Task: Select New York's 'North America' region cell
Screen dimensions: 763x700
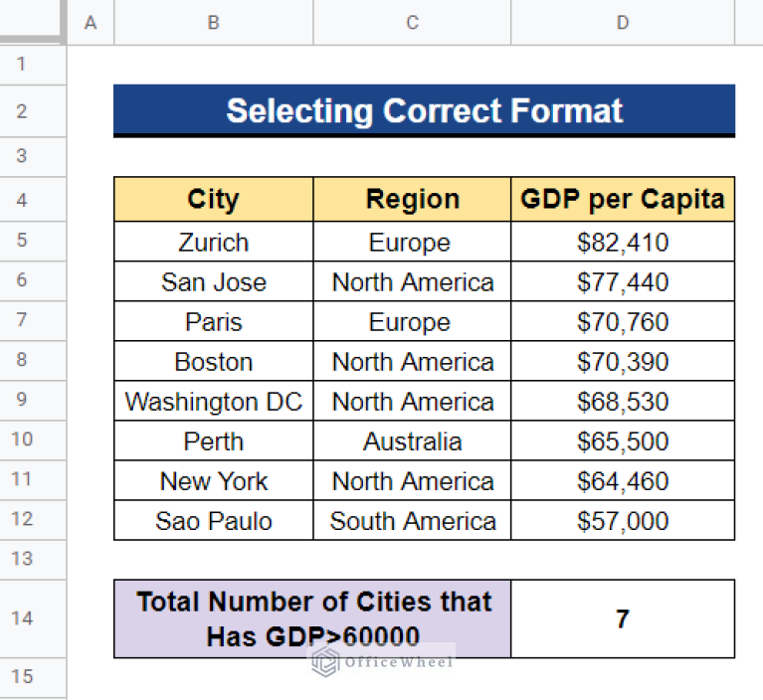Action: (x=412, y=481)
